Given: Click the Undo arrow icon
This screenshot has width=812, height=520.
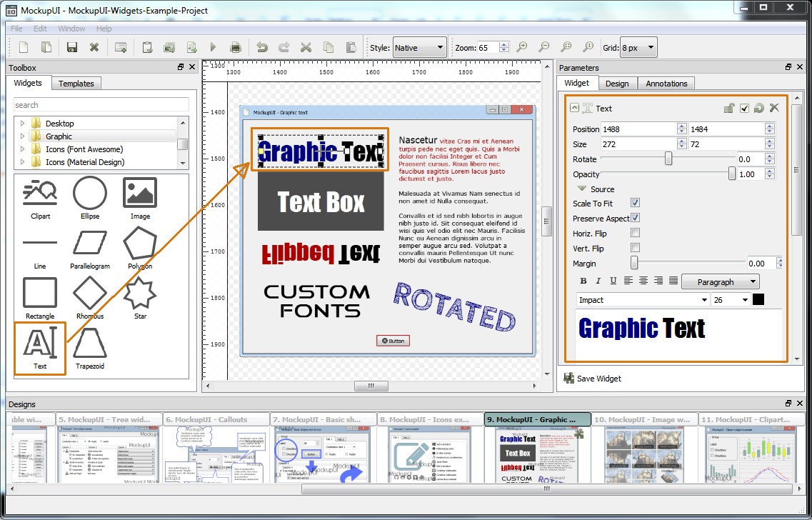Looking at the screenshot, I should 262,48.
